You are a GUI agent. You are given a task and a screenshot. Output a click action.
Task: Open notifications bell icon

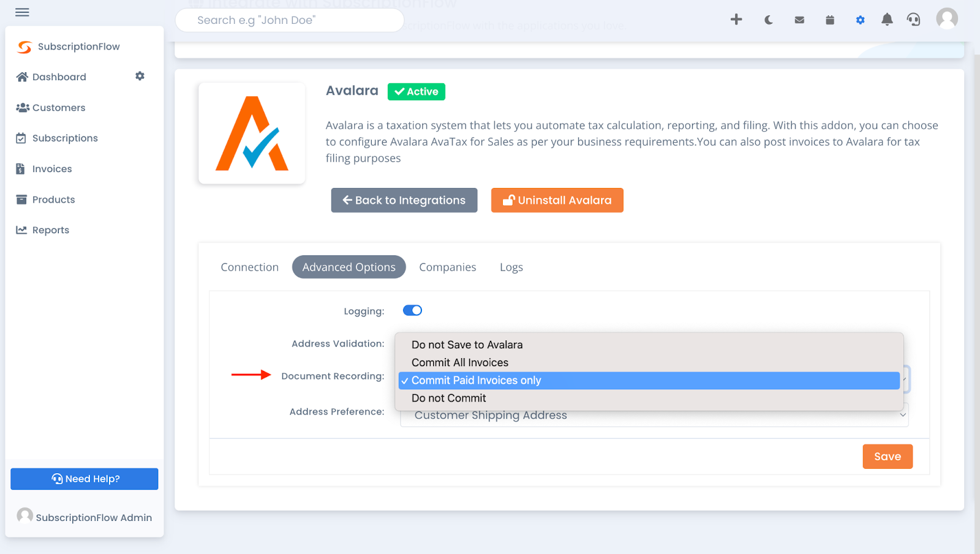pos(887,20)
